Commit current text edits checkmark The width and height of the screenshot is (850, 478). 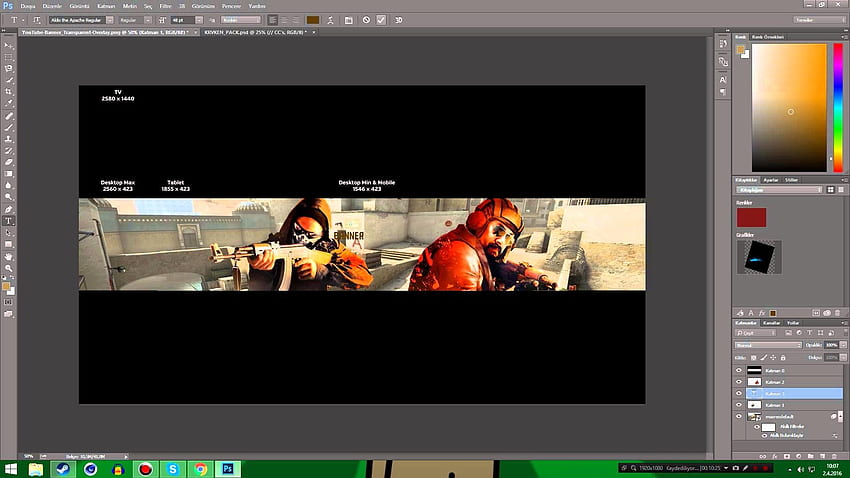[381, 20]
